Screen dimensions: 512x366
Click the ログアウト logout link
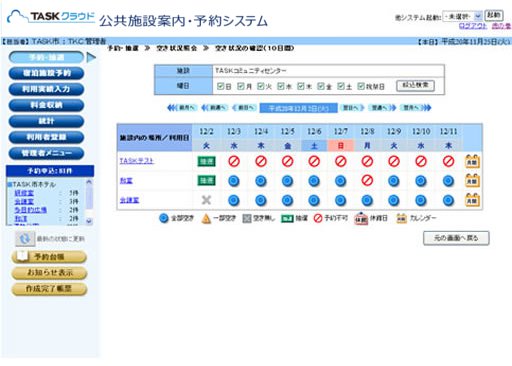(473, 26)
